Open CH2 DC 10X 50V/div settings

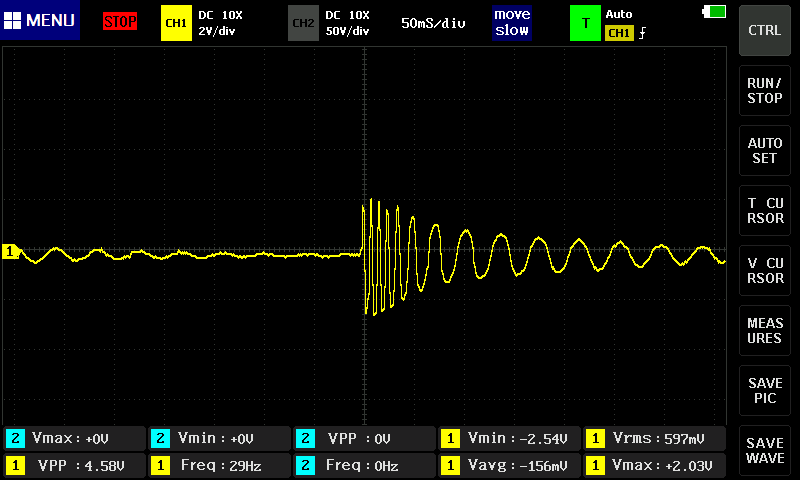[347, 22]
